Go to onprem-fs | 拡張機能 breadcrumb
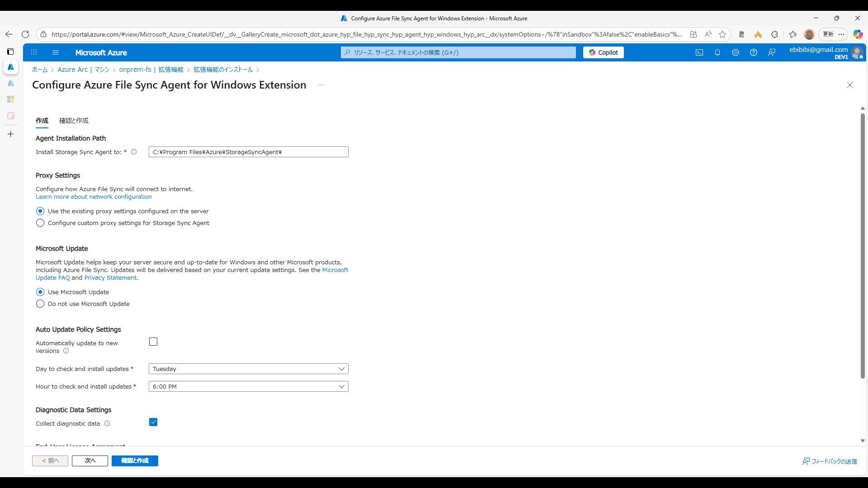Image resolution: width=868 pixels, height=488 pixels. click(151, 70)
